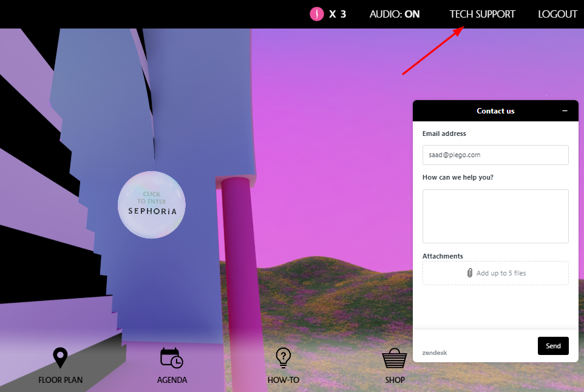
Task: Select the AGENDA label
Action: (x=172, y=380)
